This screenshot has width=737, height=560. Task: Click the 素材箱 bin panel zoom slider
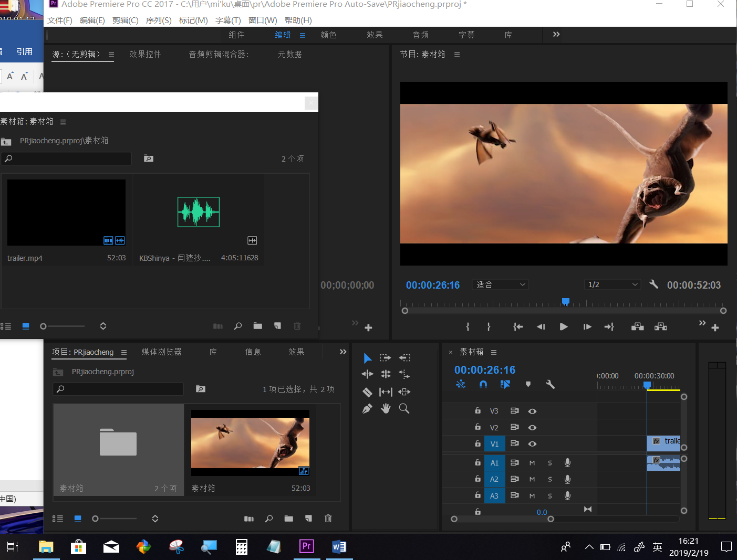pyautogui.click(x=62, y=326)
